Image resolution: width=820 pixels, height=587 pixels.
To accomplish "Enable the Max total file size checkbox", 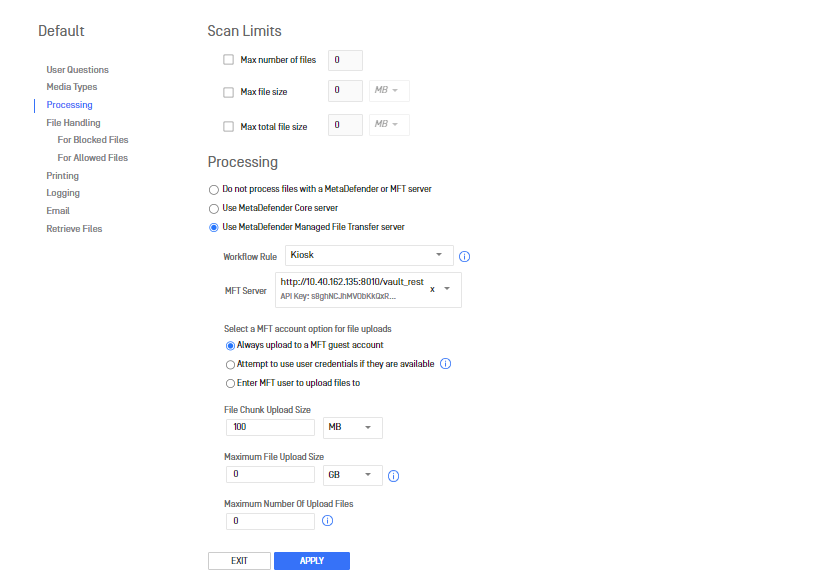I will (229, 127).
